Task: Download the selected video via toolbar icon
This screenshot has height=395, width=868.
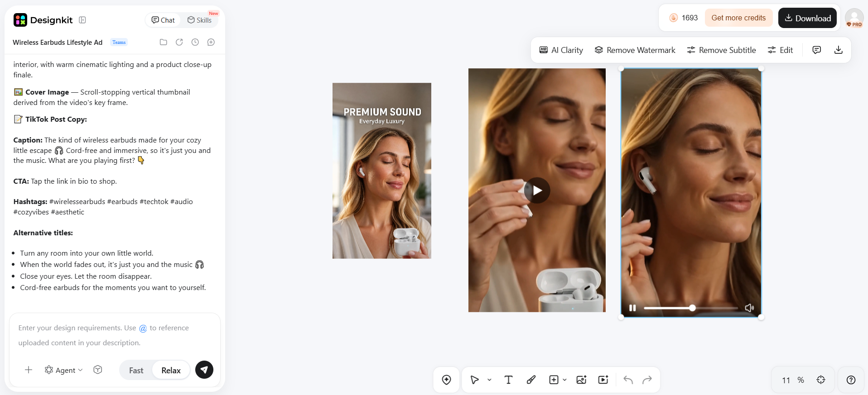Action: click(x=839, y=50)
